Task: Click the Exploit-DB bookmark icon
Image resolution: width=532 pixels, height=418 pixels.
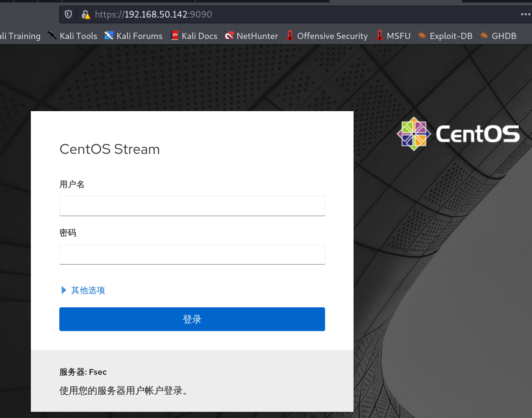Action: 422,35
